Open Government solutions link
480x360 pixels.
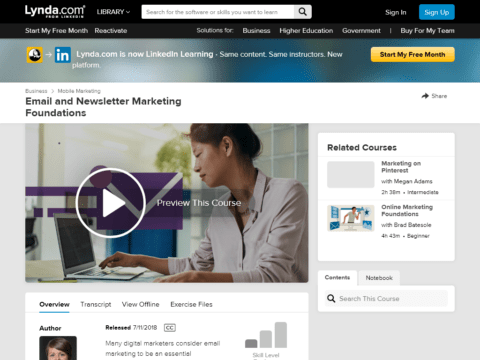coord(361,31)
